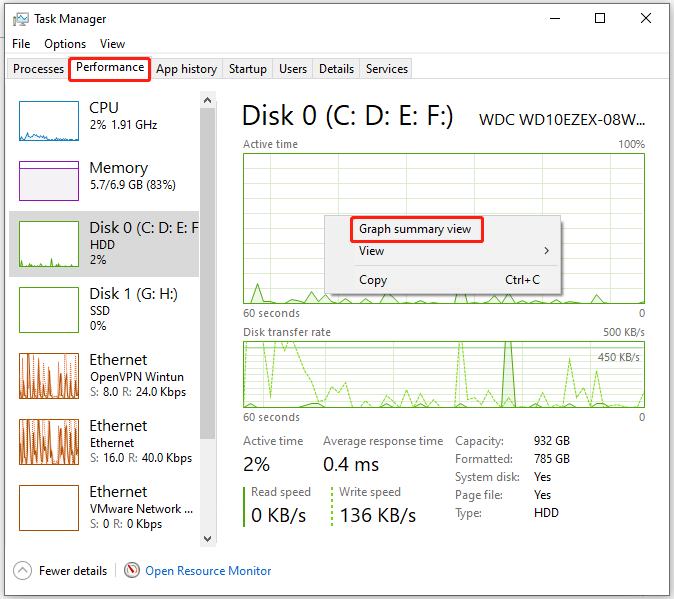
Task: Click the '785 GB' formatted value
Action: [x=551, y=458]
